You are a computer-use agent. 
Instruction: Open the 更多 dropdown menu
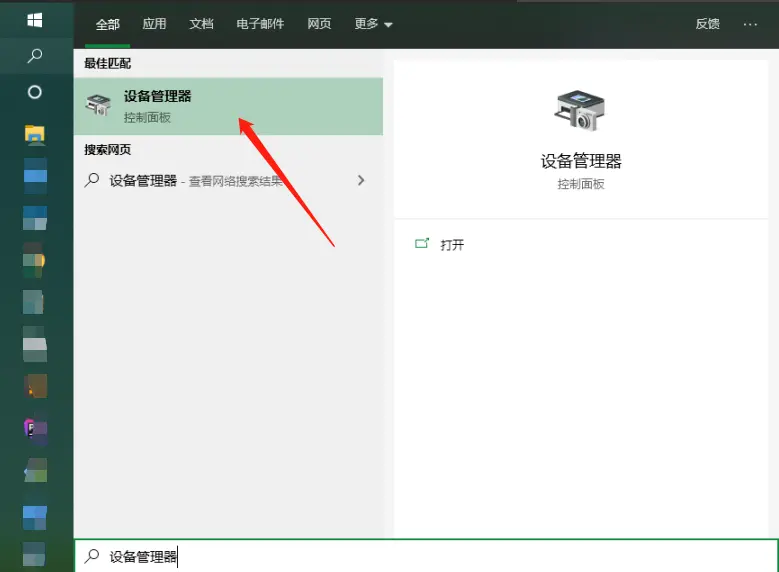(373, 23)
